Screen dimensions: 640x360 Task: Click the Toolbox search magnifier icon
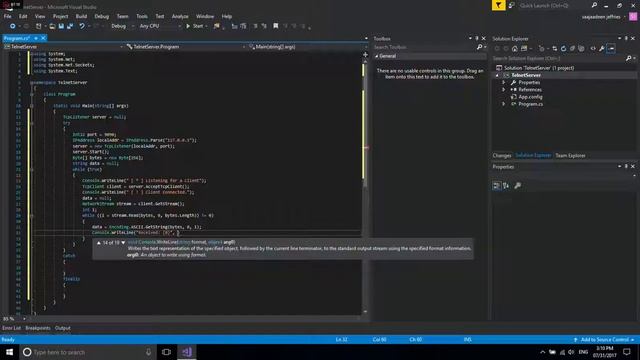pyautogui.click(x=480, y=47)
